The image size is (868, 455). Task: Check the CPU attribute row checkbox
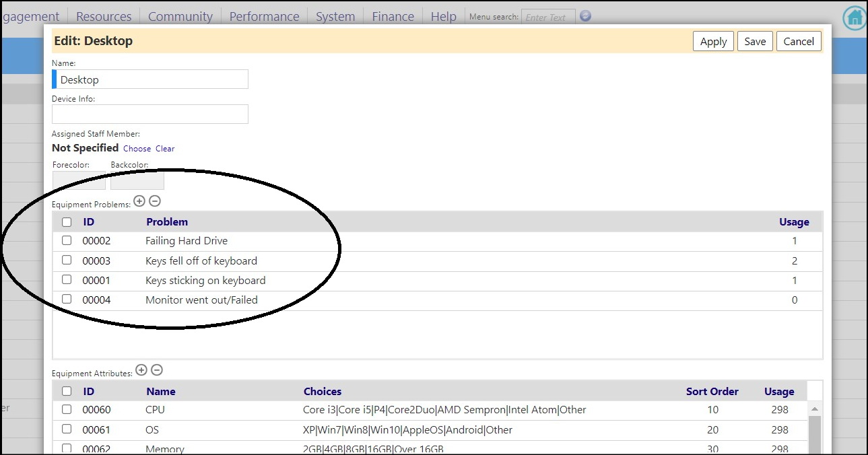click(x=67, y=409)
